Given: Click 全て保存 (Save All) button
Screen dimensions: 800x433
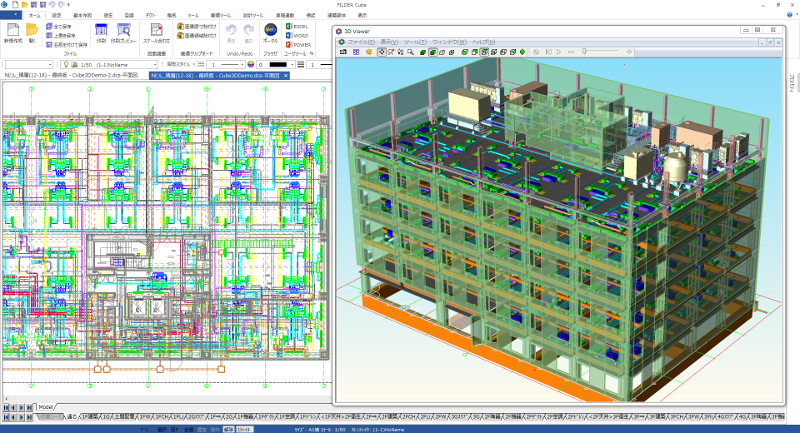Looking at the screenshot, I should [x=60, y=26].
